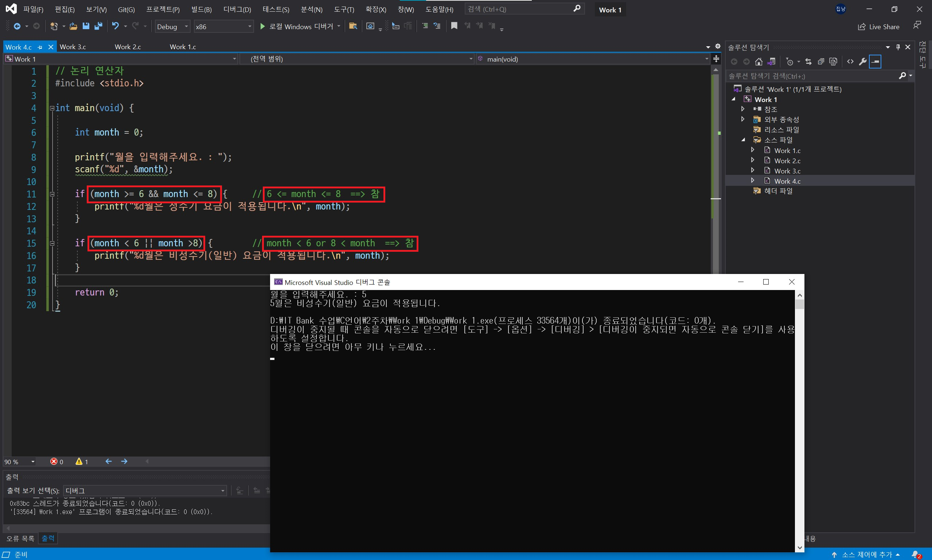Open Properties wrench icon in Solution Explorer
The image size is (932, 560).
pyautogui.click(x=862, y=62)
